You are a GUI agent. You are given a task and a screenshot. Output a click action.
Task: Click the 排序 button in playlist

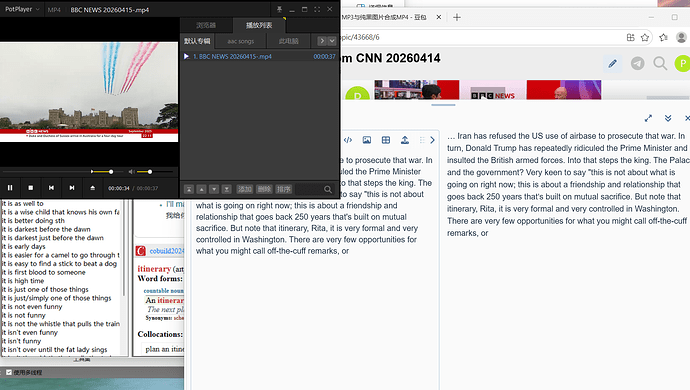pos(284,189)
